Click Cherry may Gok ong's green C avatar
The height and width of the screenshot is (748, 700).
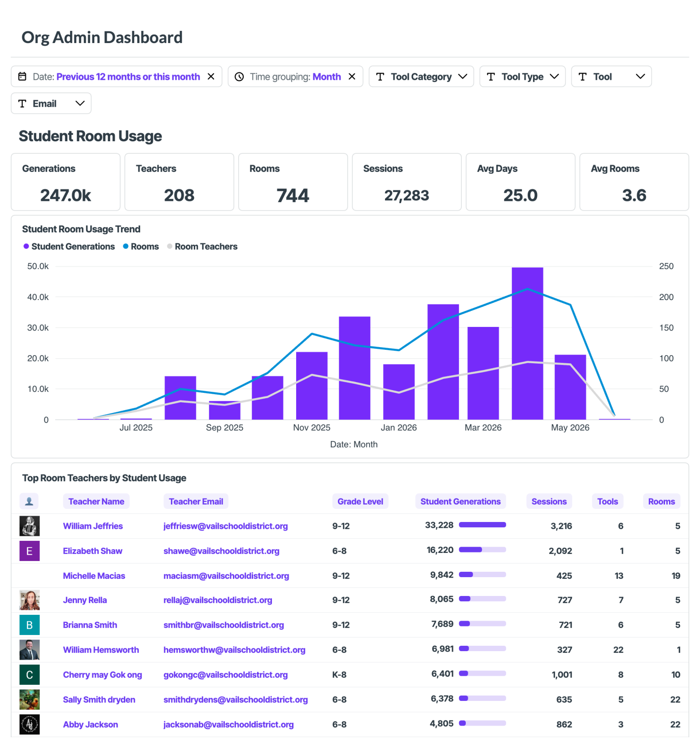pos(30,675)
